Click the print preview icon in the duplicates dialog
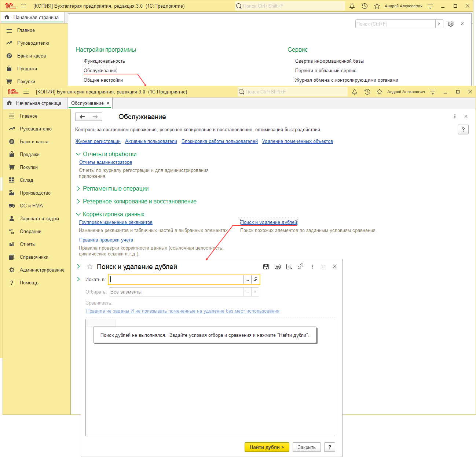Screen dimensions: 476x457 (x=289, y=267)
